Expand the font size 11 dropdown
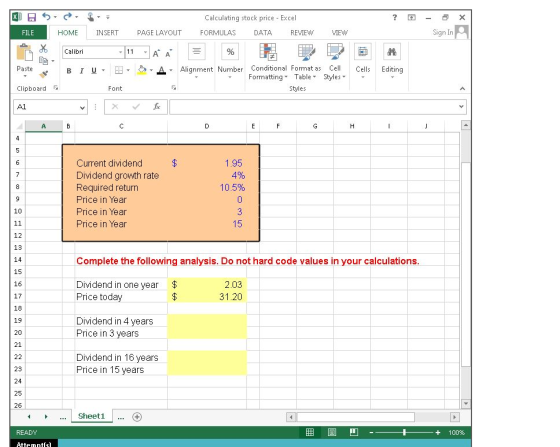 coord(145,52)
